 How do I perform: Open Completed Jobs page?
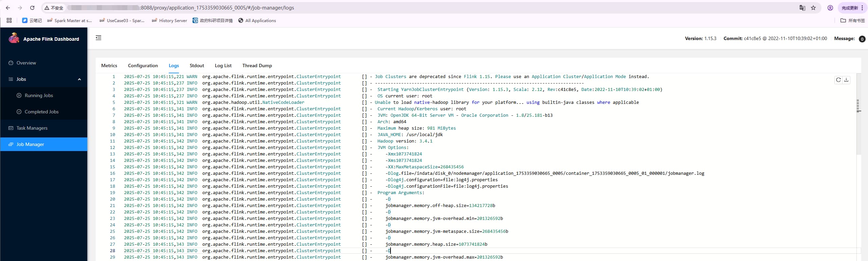(44, 112)
